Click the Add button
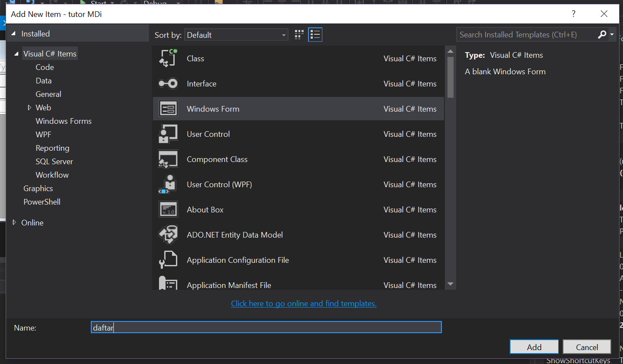 (534, 347)
